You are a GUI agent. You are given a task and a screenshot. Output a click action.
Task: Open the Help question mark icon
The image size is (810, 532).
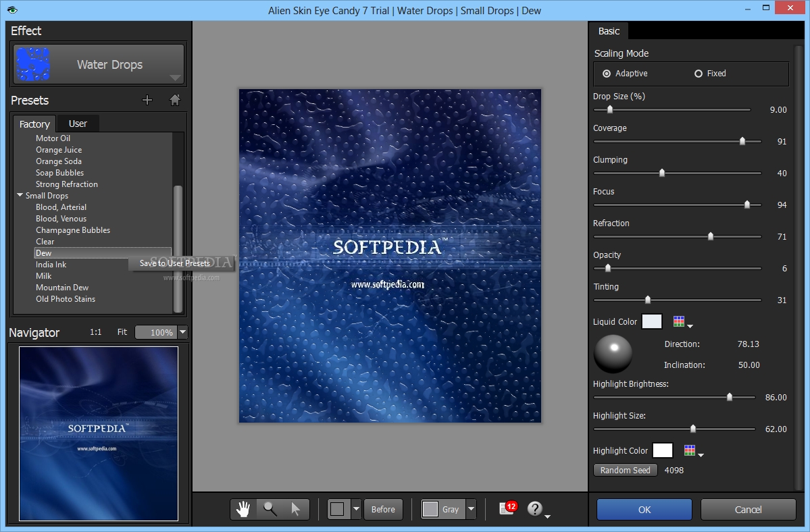535,509
